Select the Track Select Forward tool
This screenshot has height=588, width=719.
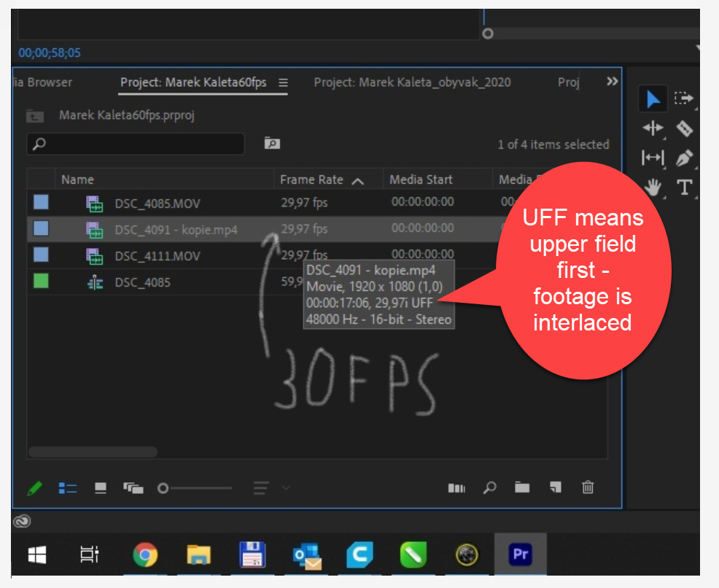[x=684, y=98]
